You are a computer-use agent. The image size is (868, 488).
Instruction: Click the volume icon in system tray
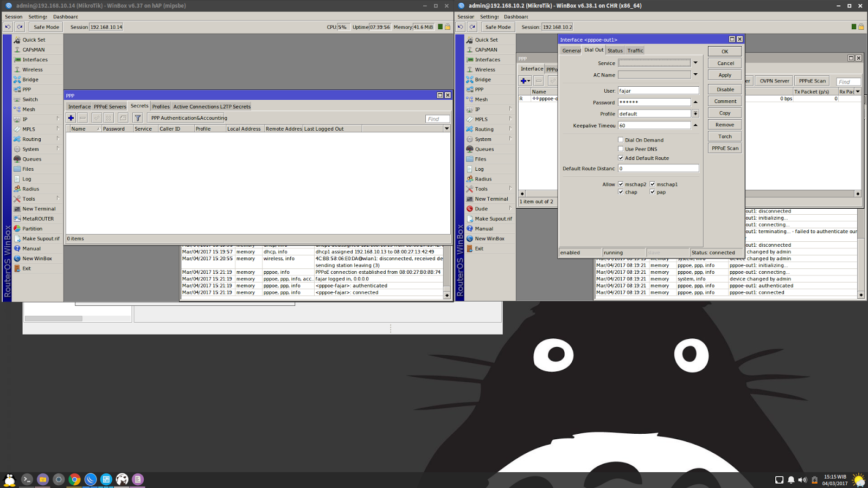(x=802, y=480)
